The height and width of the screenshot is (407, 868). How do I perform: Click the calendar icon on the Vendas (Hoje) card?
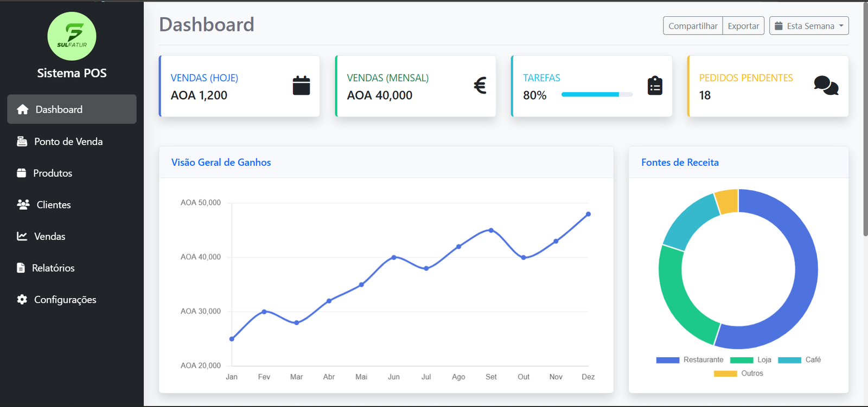(301, 86)
